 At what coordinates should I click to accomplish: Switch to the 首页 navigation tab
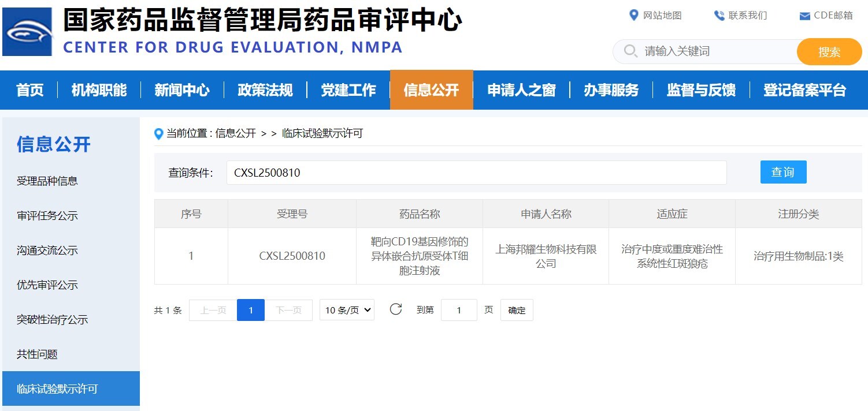[29, 90]
